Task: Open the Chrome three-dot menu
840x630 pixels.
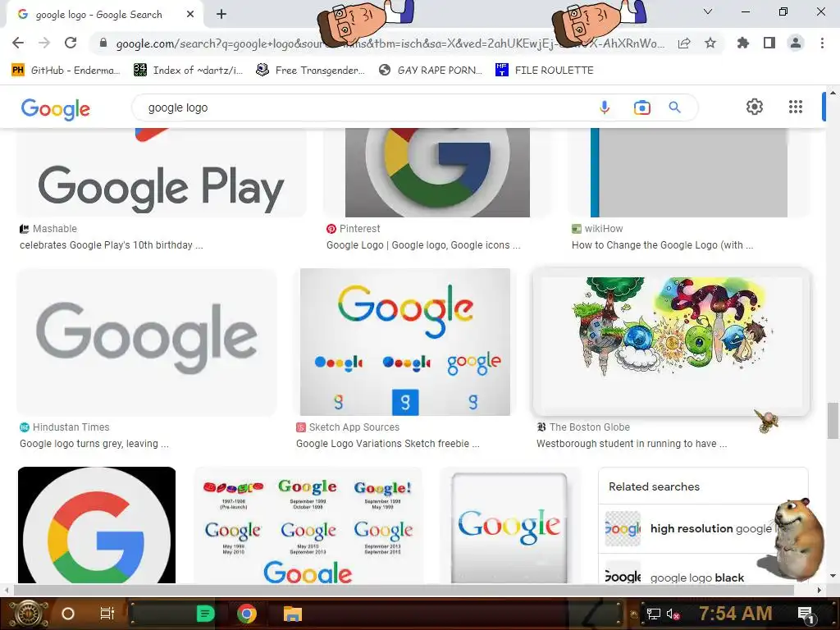Action: tap(822, 43)
